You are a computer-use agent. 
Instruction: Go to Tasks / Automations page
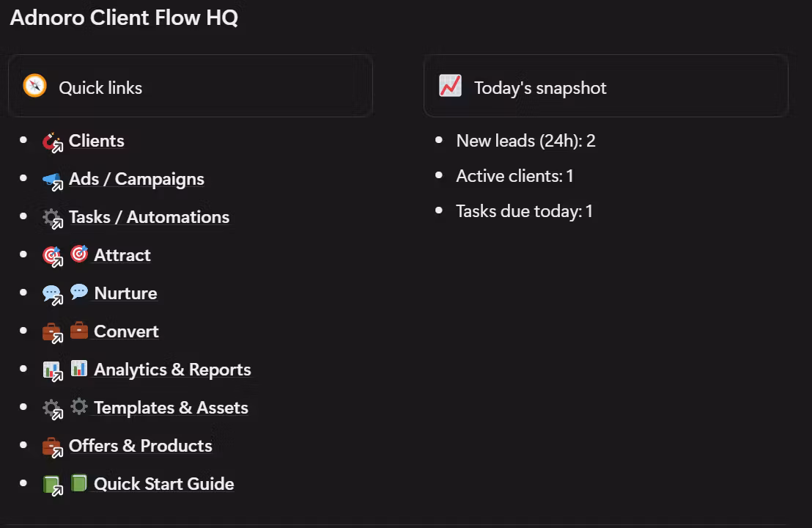tap(149, 217)
